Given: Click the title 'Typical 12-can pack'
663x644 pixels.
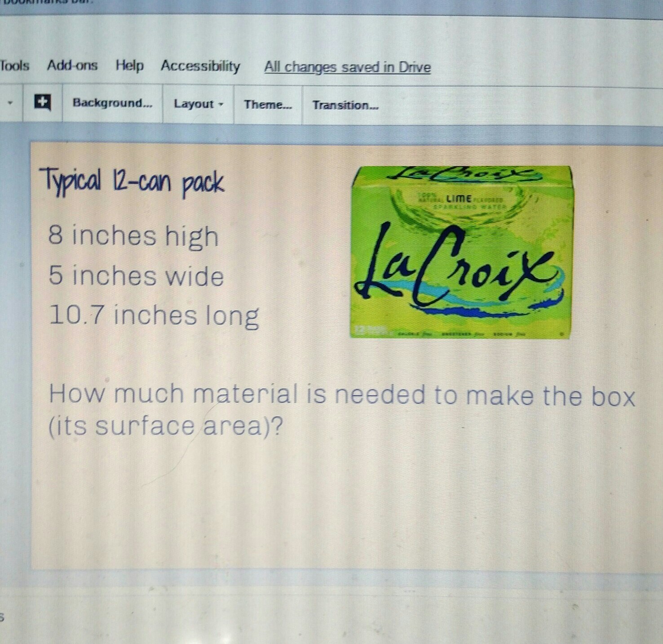Looking at the screenshot, I should (132, 182).
